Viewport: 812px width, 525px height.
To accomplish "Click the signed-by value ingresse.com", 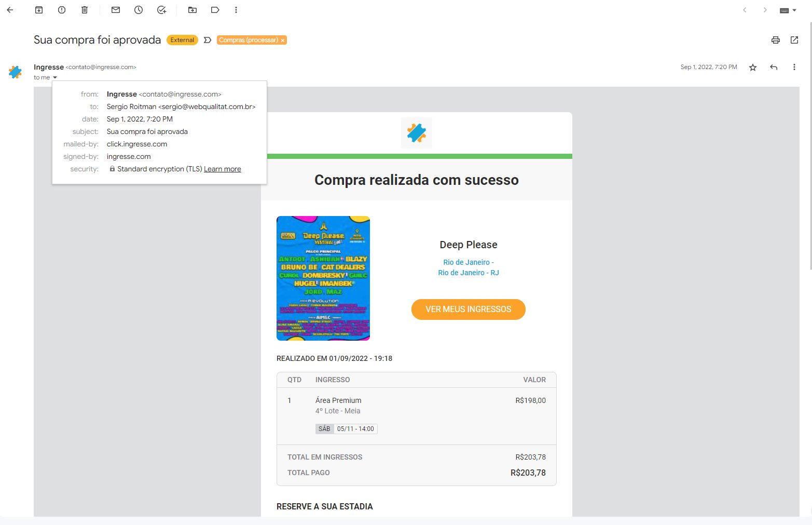I will 129,156.
